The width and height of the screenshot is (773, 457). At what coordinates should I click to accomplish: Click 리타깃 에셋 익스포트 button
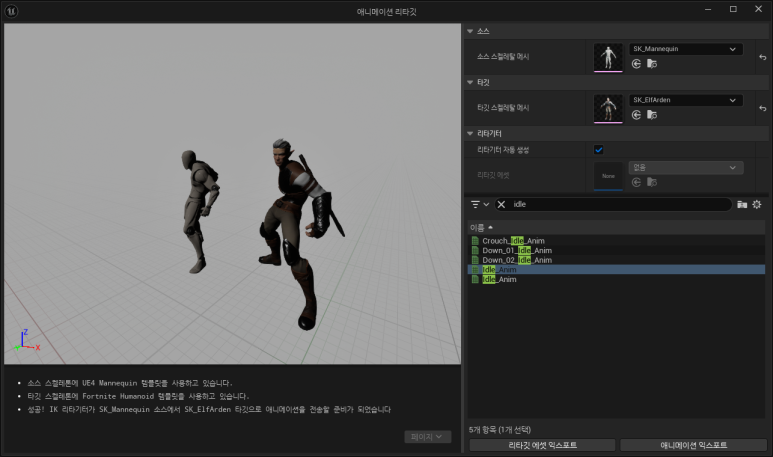pos(542,445)
